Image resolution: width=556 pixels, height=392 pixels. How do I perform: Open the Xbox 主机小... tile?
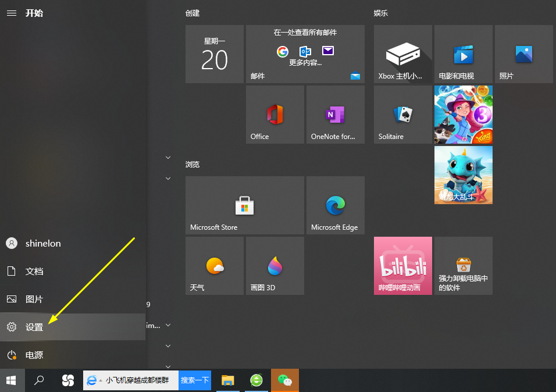[403, 54]
